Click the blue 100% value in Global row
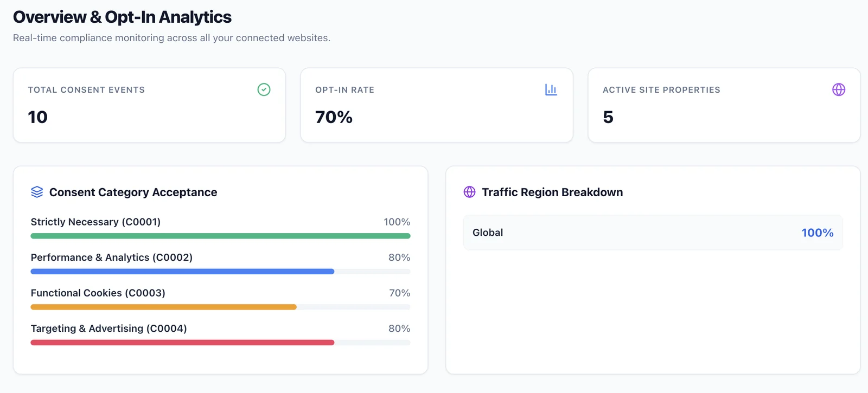The width and height of the screenshot is (868, 393). pos(818,233)
